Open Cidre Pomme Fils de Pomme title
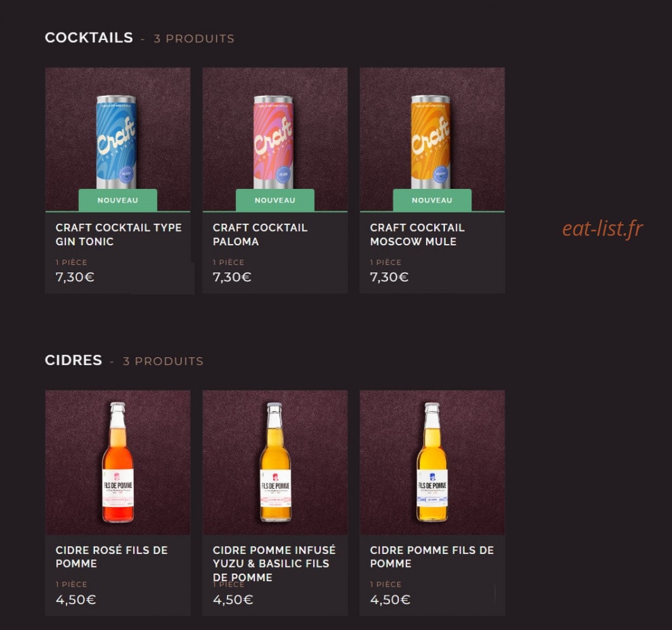Viewport: 672px width, 630px height. click(432, 557)
